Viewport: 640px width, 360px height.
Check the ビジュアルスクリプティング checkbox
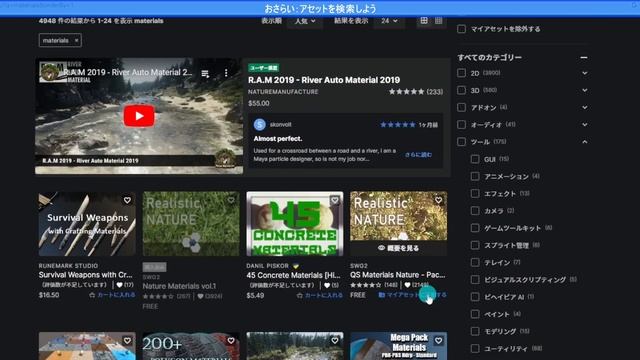point(475,280)
